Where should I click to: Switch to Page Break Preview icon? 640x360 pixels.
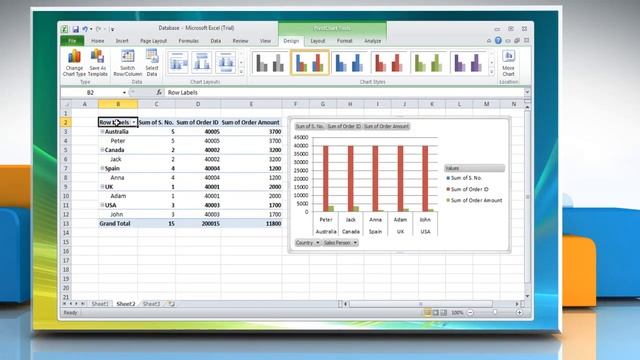pyautogui.click(x=444, y=313)
